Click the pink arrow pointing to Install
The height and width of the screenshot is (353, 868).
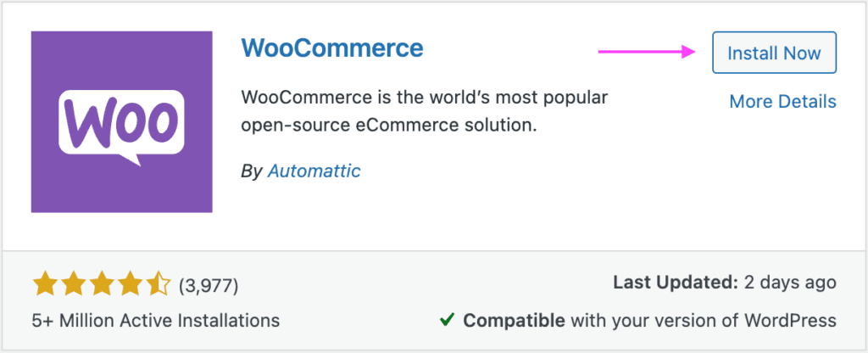click(647, 52)
